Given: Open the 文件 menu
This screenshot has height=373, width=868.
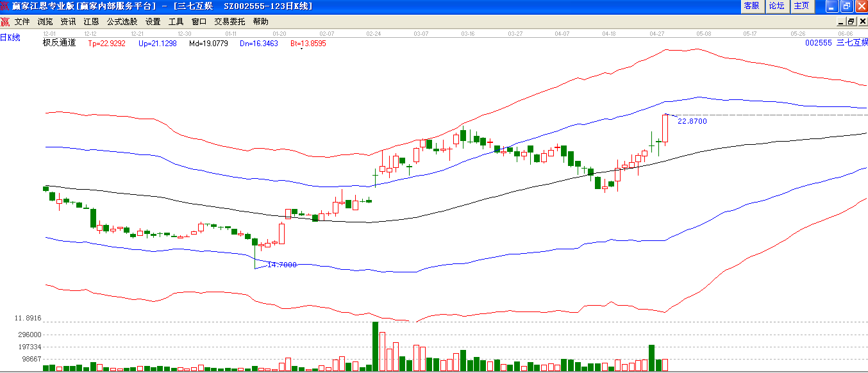Looking at the screenshot, I should [x=22, y=21].
